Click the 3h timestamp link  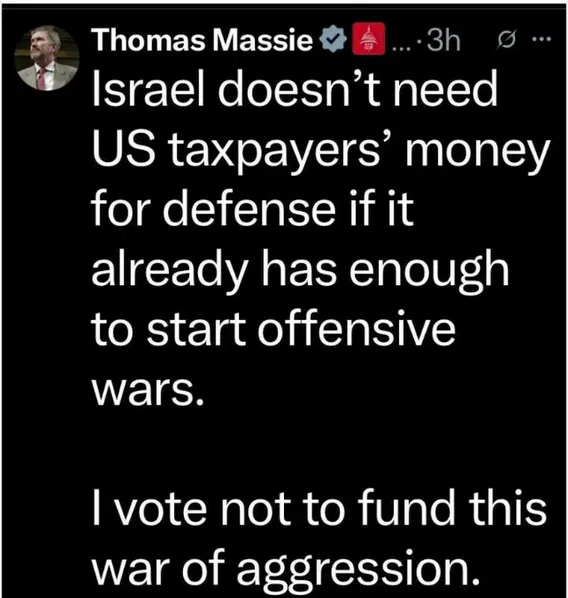point(443,40)
